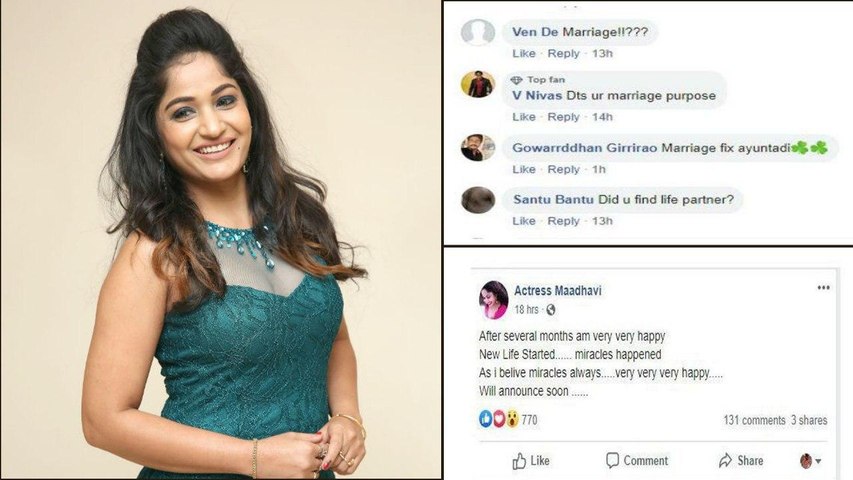853x480 pixels.
Task: Click the Comment speech bubble icon
Action: (x=612, y=460)
